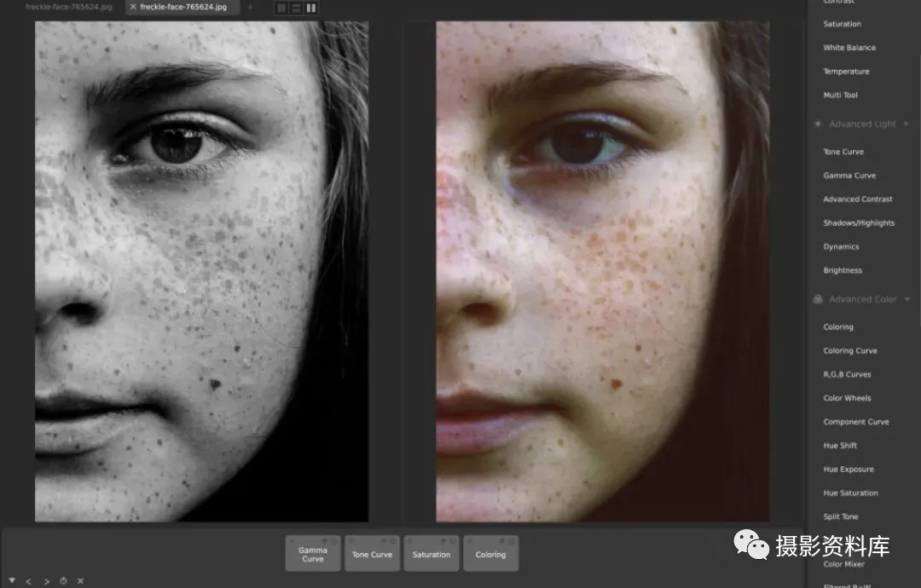
Task: Select the Gamma Curve layer block
Action: click(313, 553)
